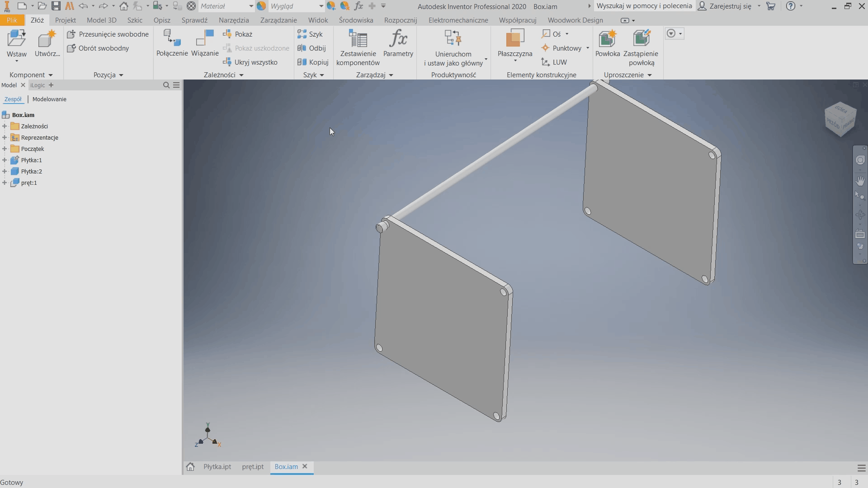The height and width of the screenshot is (488, 868).
Task: Click the Płaszczyzna work plane icon
Action: (514, 39)
